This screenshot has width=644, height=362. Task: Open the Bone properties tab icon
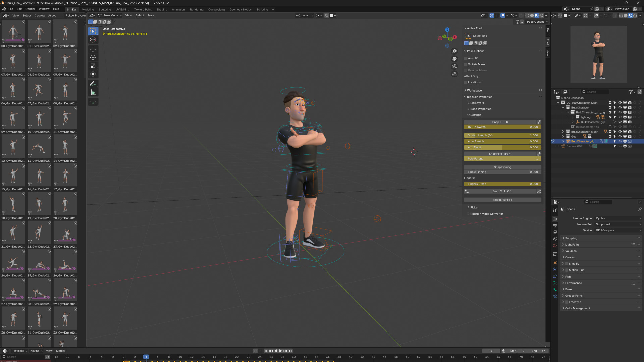click(x=555, y=290)
